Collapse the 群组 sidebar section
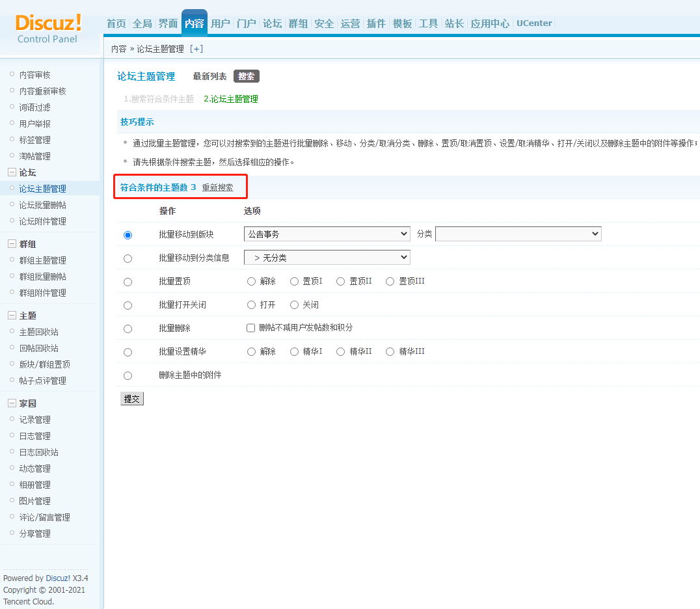Viewport: 700px width, 609px height. [x=12, y=244]
